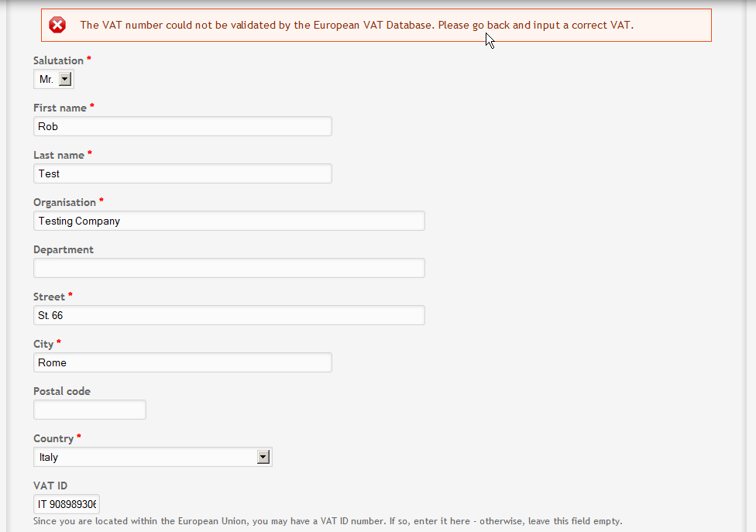Click the VAT ID input field
This screenshot has width=756, height=532.
[67, 504]
